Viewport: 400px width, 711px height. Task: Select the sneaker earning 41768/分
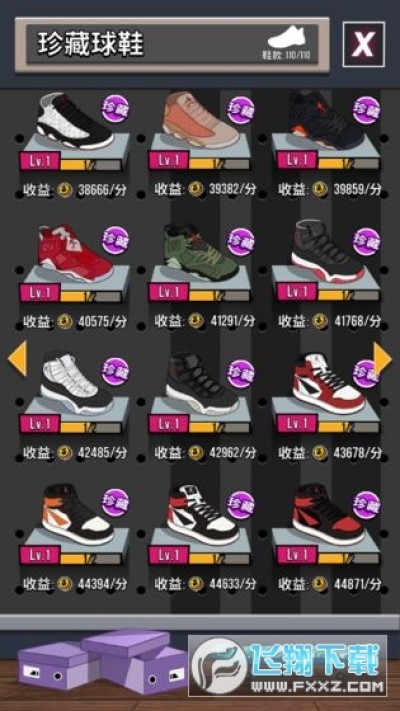327,251
